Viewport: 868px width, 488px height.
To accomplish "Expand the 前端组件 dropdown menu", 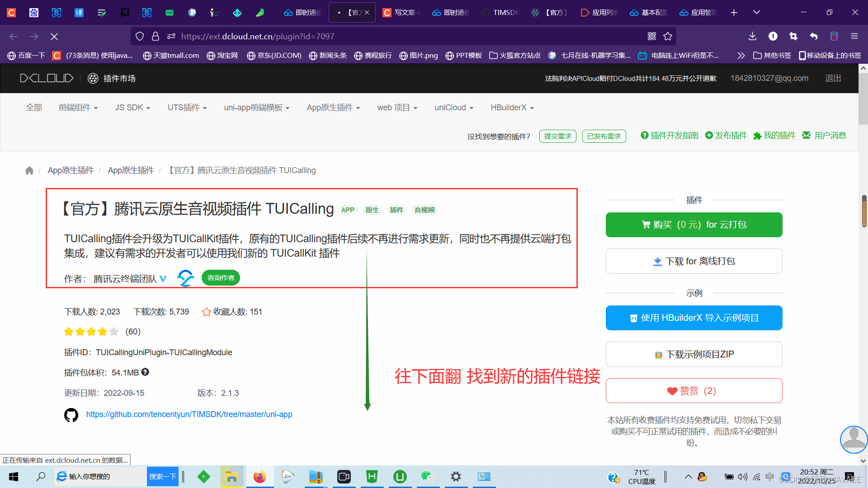I will (78, 108).
